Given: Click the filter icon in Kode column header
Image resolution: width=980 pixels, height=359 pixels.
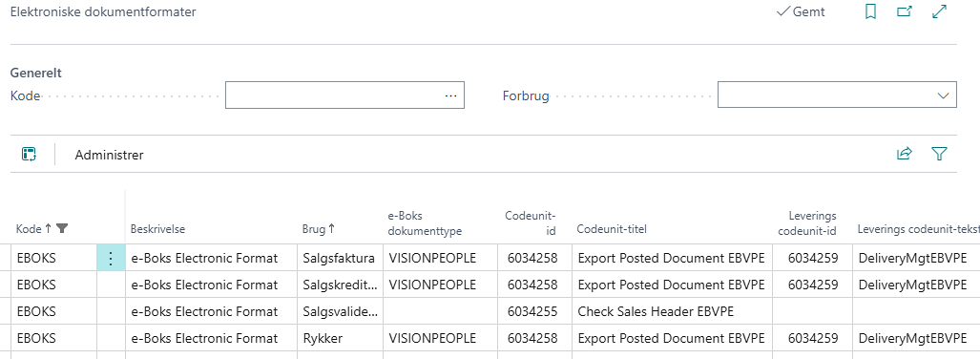Looking at the screenshot, I should click(x=61, y=229).
